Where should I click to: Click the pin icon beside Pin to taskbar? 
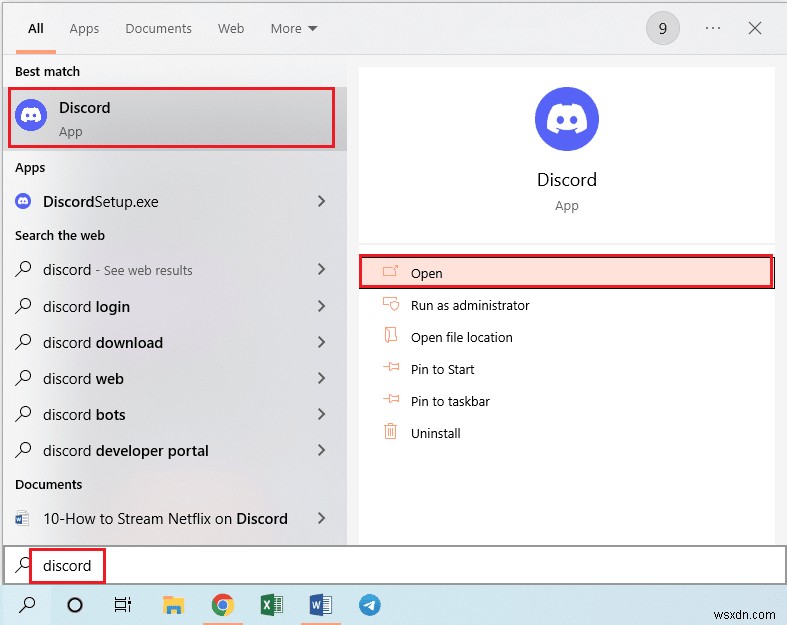click(x=391, y=400)
